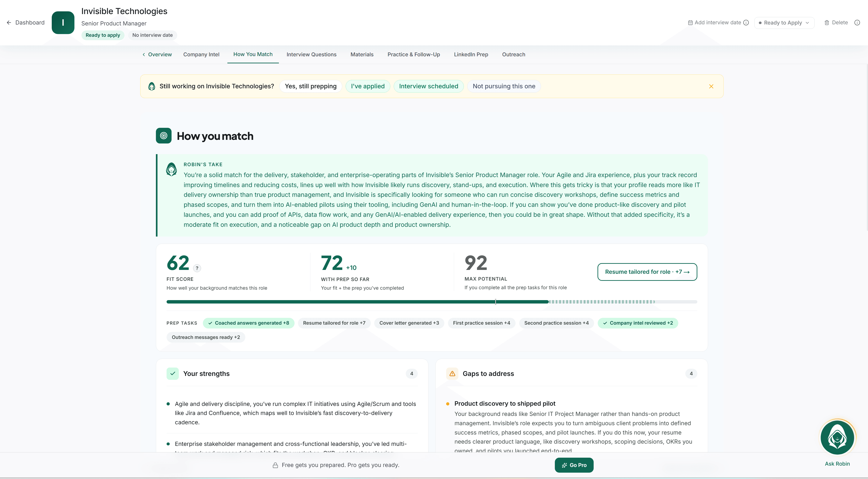Open the info icon beside Add interview date
The height and width of the screenshot is (479, 868).
[x=746, y=22]
